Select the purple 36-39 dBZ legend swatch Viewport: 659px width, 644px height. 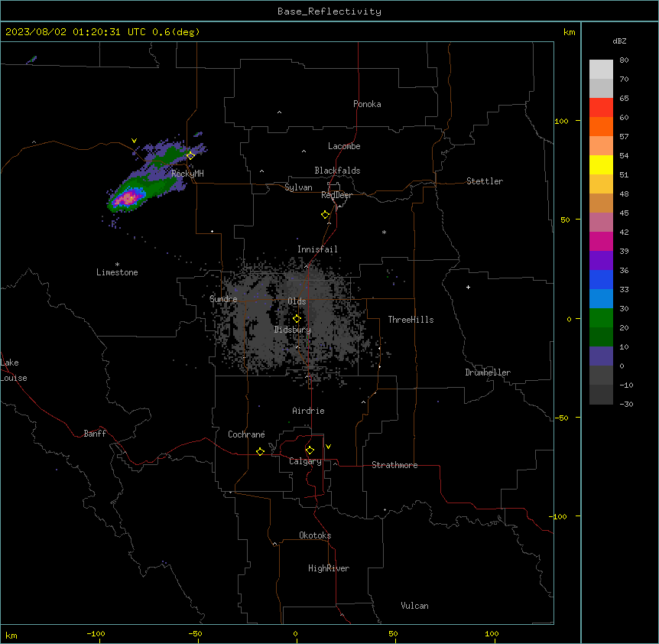601,260
